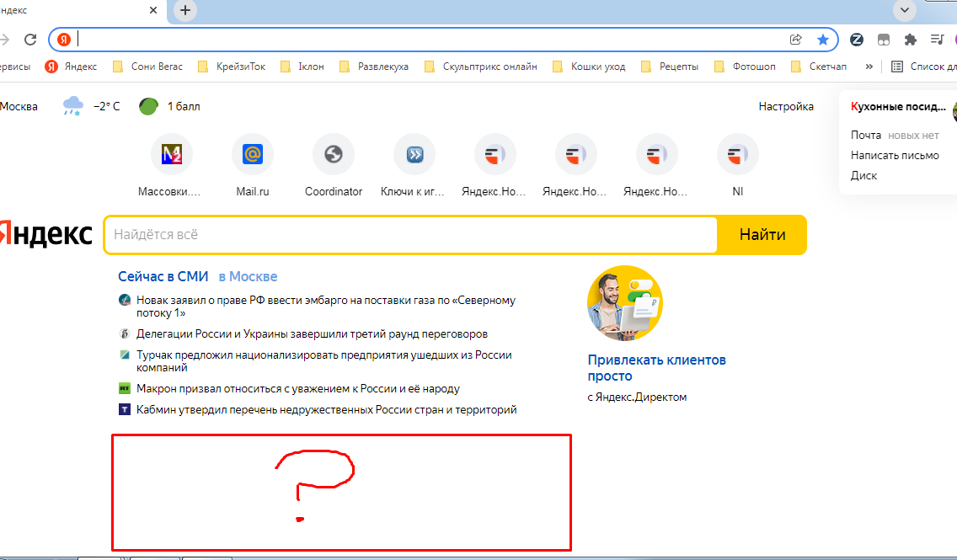Open the Привлекать клиентов просто ad link

(x=657, y=368)
